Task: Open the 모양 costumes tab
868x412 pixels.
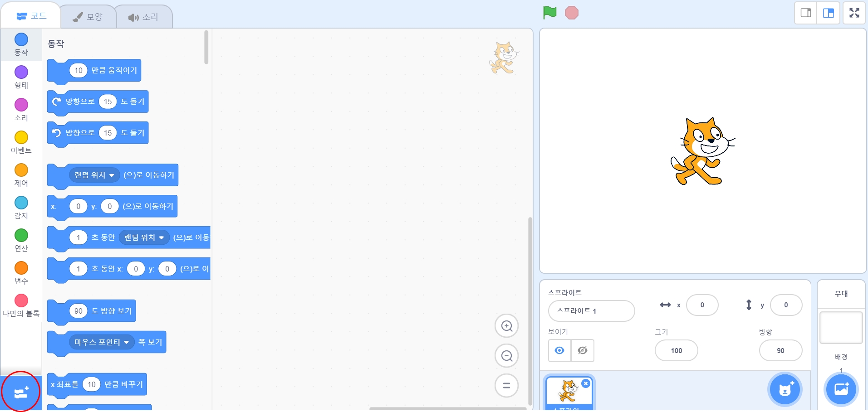Action: coord(88,17)
